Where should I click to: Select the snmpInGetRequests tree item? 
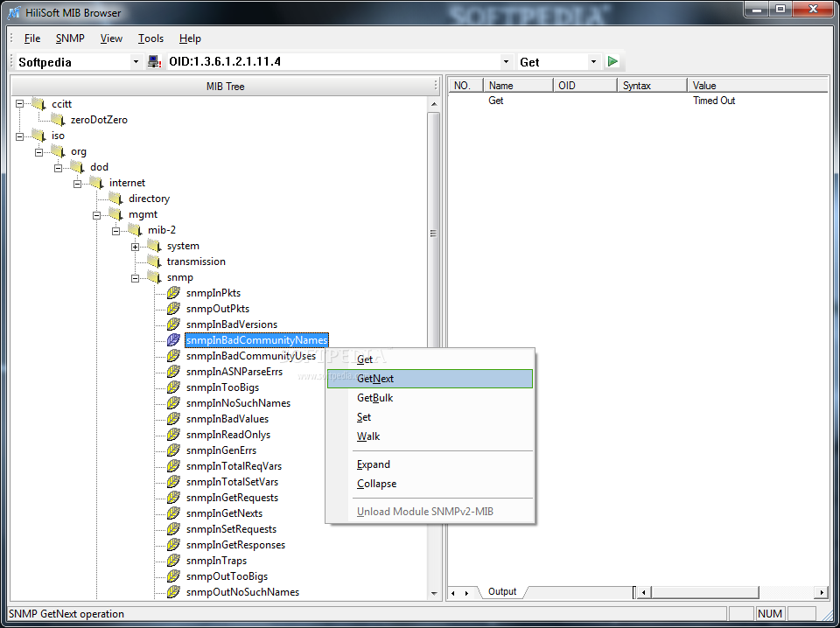coord(232,498)
